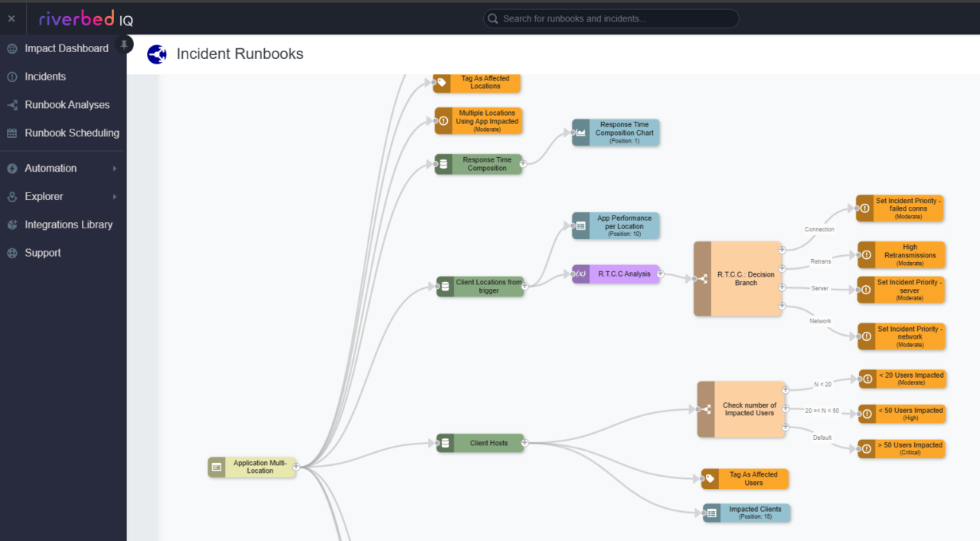
Task: Toggle the sidebar pin icon
Action: 124,44
